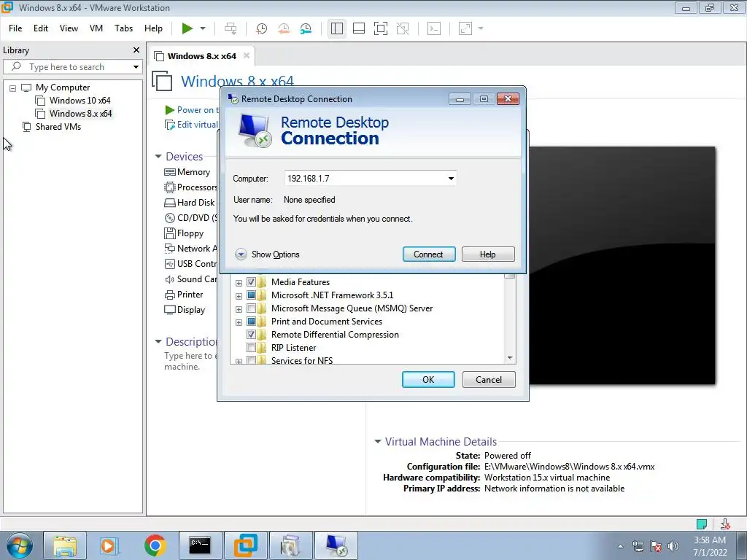The width and height of the screenshot is (747, 560).
Task: Select the Network Adapter device icon
Action: (169, 249)
